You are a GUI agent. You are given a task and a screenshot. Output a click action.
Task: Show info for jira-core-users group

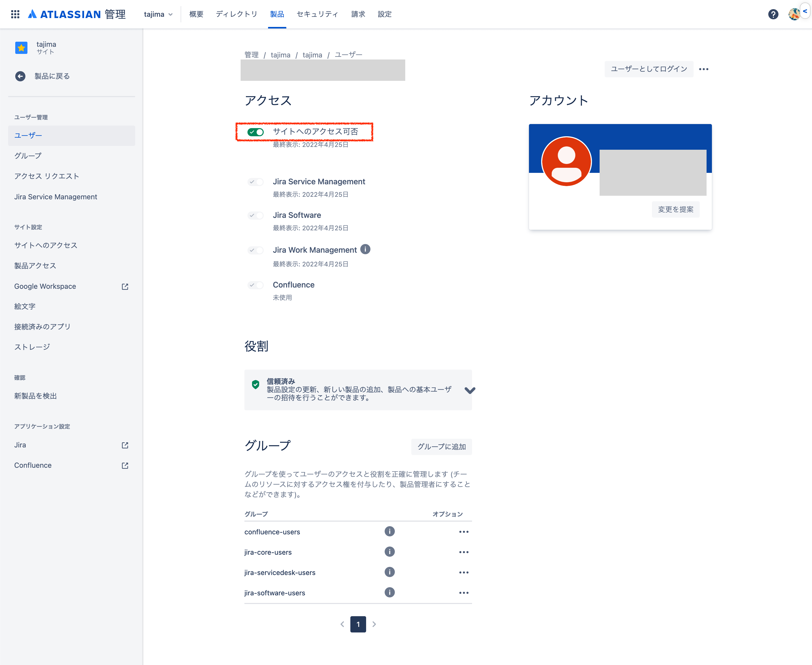click(x=389, y=552)
